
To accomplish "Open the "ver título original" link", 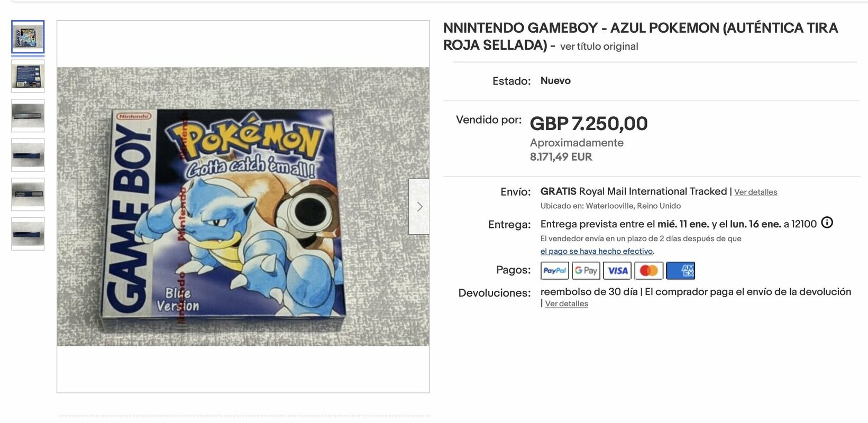I will (598, 47).
